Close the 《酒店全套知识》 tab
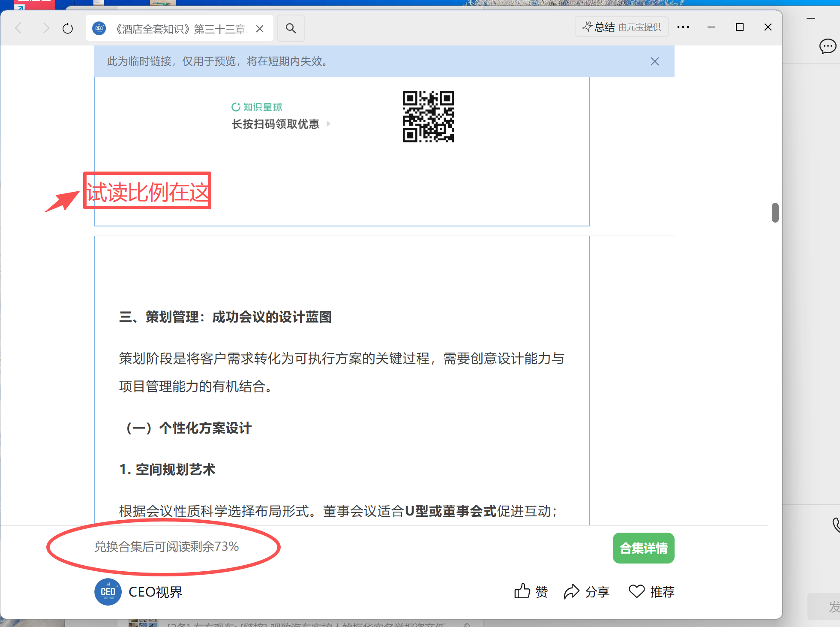840x627 pixels. tap(260, 29)
